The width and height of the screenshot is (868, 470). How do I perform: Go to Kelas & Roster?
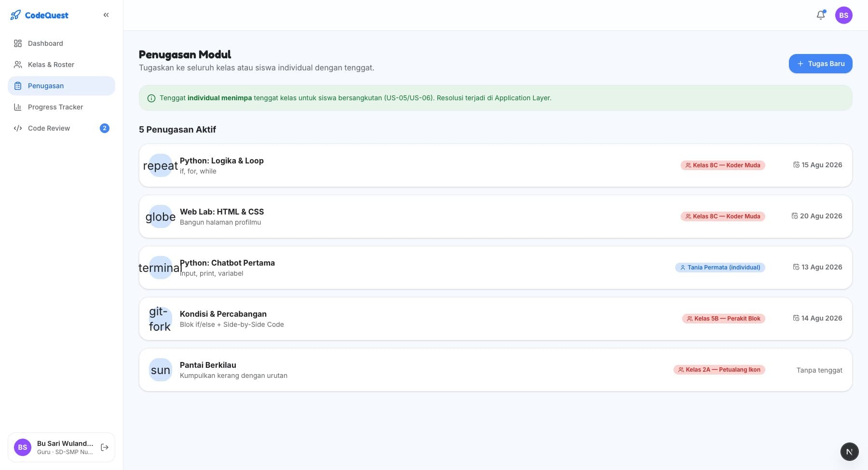point(61,65)
